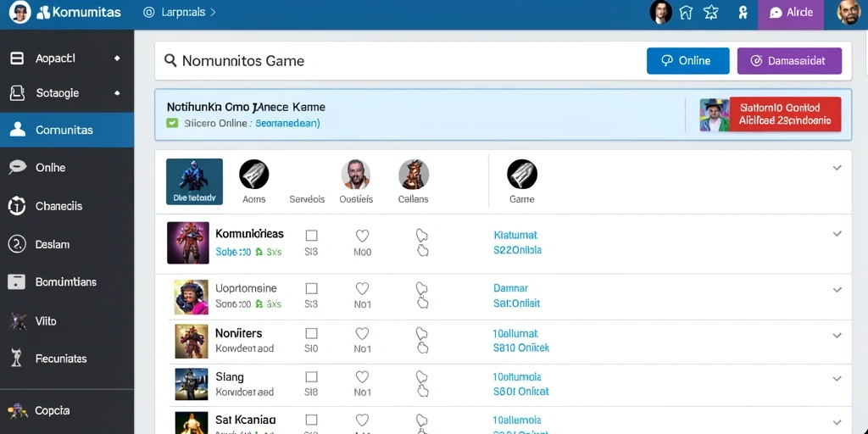Click the blue Online button
The height and width of the screenshot is (434, 868).
[688, 61]
